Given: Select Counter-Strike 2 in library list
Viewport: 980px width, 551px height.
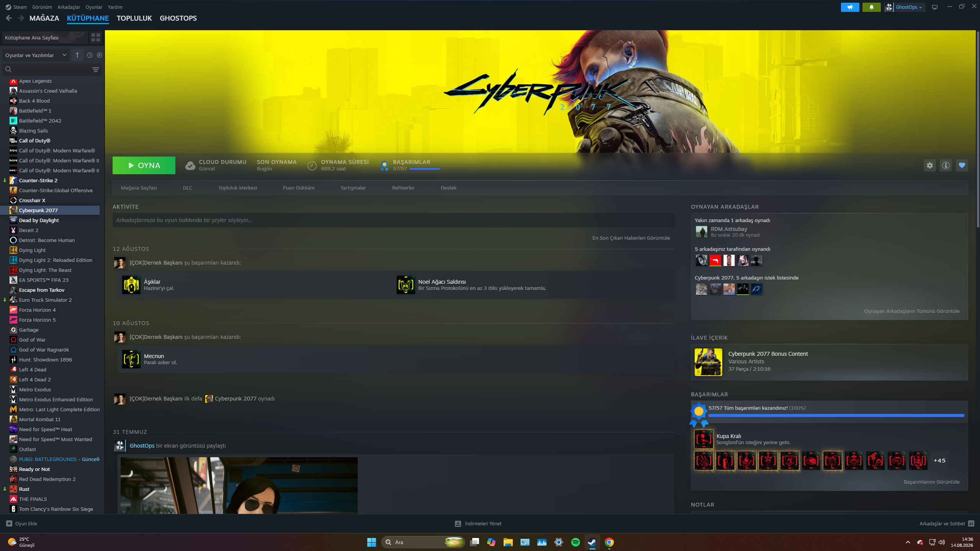Looking at the screenshot, I should click(x=51, y=180).
